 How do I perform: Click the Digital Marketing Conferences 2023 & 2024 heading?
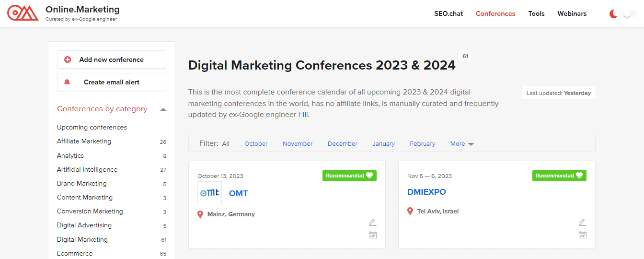click(322, 65)
